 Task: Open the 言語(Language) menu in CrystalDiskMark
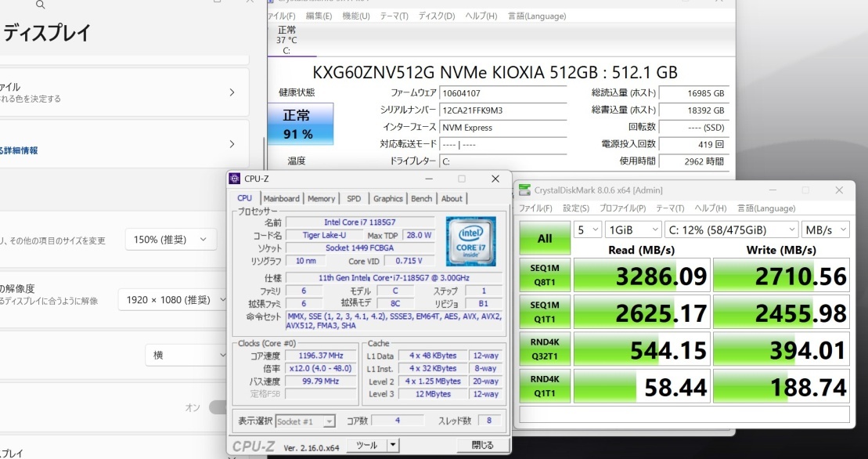coord(766,208)
